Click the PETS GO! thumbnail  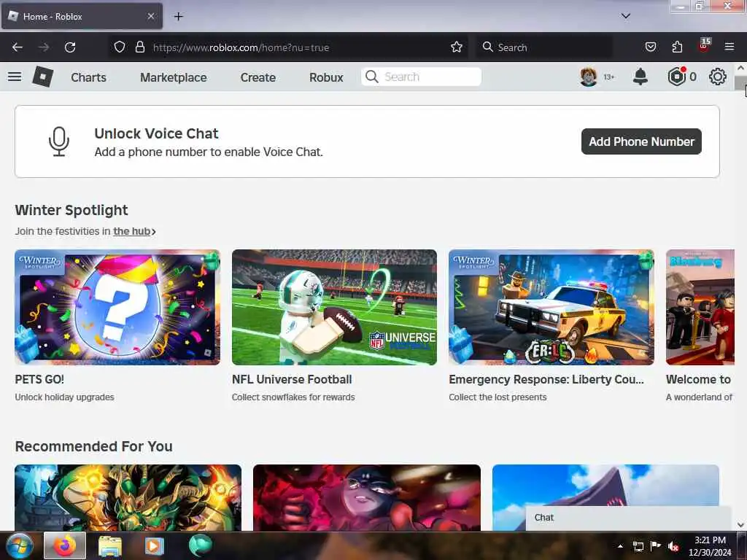(117, 307)
